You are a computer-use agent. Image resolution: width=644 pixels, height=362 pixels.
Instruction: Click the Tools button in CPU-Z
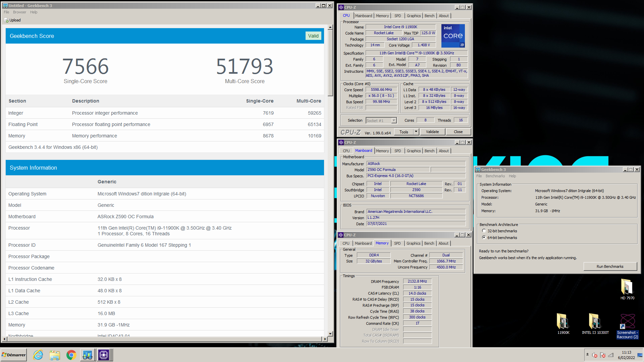click(404, 132)
